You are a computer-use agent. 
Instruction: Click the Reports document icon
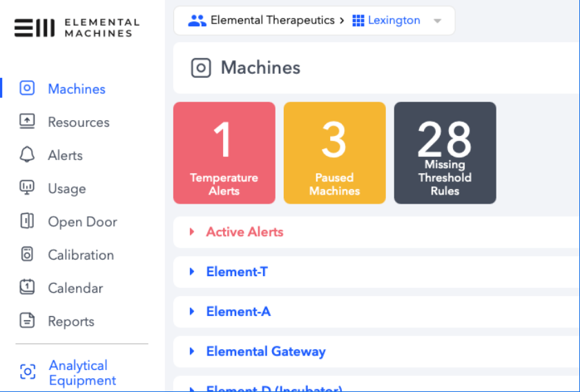pos(27,320)
